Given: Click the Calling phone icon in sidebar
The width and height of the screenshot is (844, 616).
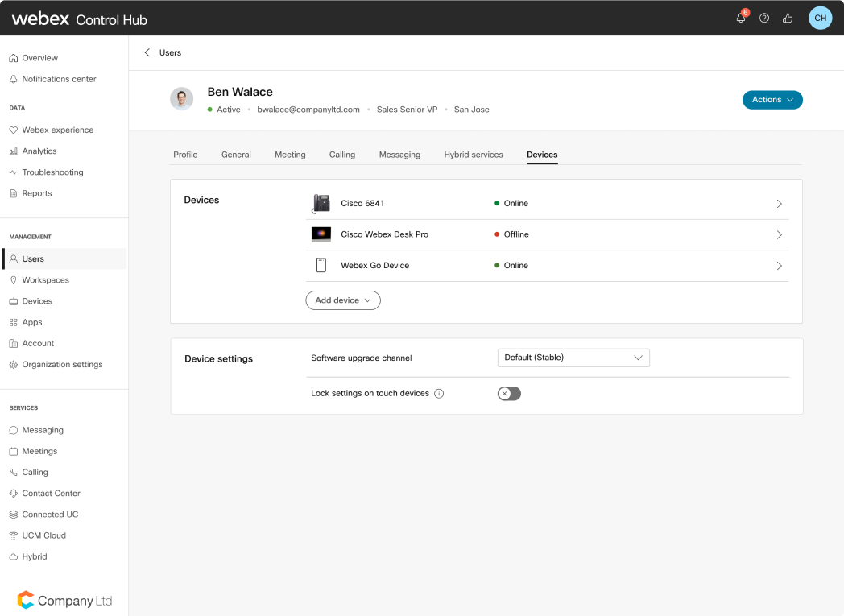Looking at the screenshot, I should click(14, 472).
